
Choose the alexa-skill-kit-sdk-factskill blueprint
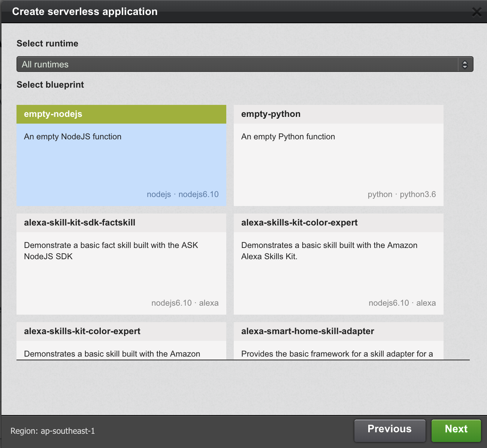click(121, 264)
